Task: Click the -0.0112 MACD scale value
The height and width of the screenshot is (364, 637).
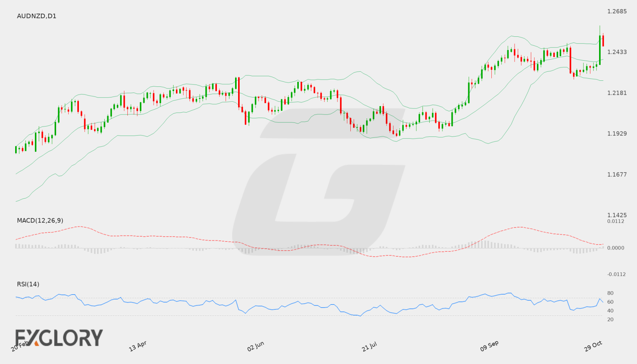Action: 617,274
